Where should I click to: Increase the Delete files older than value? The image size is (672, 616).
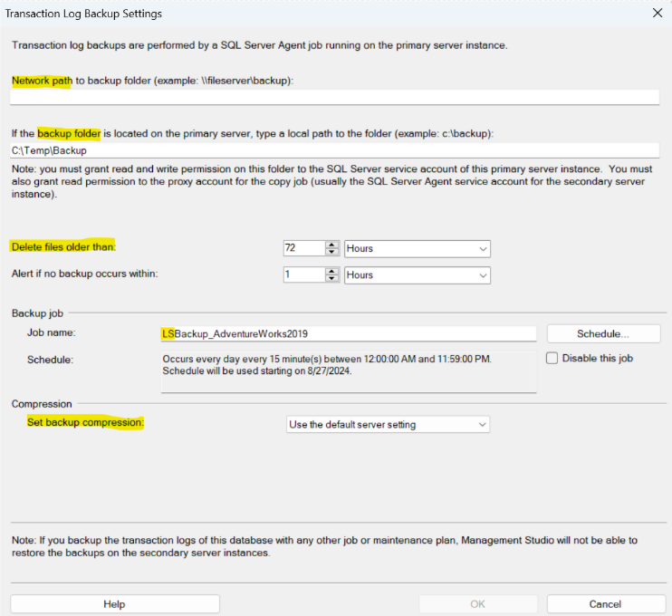[332, 245]
